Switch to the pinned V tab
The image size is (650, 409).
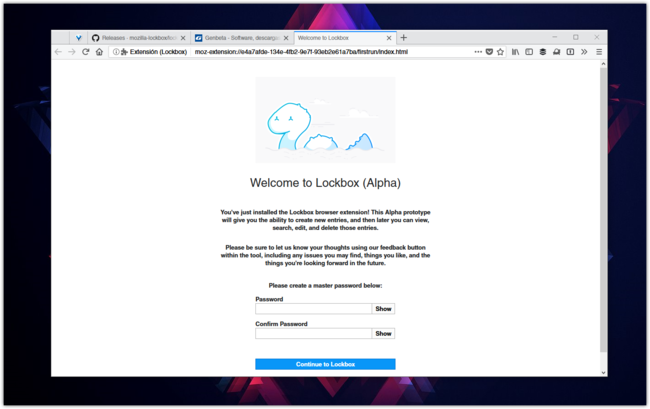(78, 38)
